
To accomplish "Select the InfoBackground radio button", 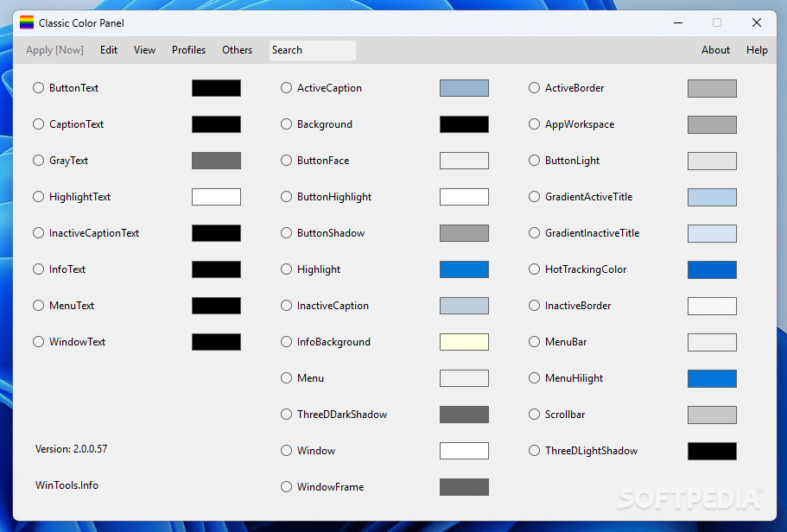I will [286, 342].
